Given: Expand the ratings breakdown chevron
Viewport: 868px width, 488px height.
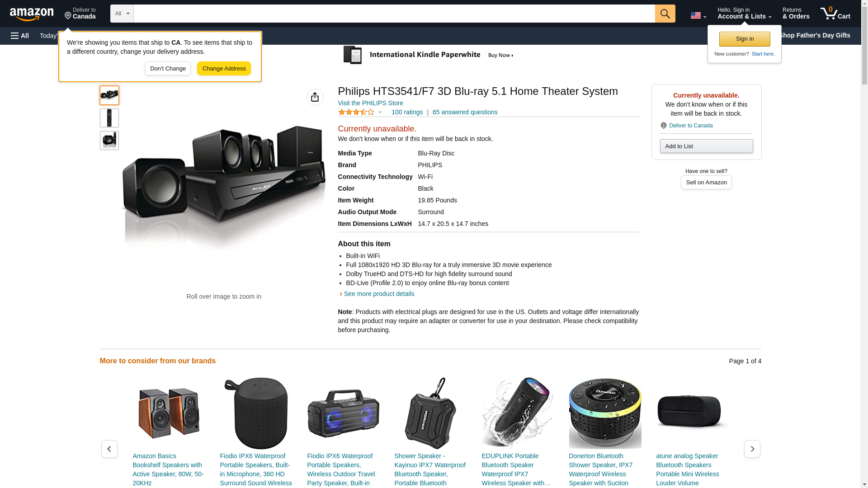Looking at the screenshot, I should tap(380, 112).
